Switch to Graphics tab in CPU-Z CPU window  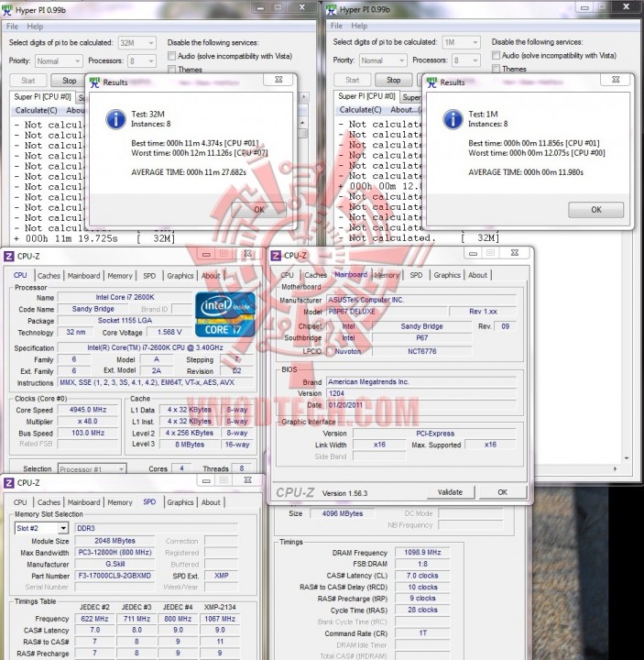click(180, 276)
